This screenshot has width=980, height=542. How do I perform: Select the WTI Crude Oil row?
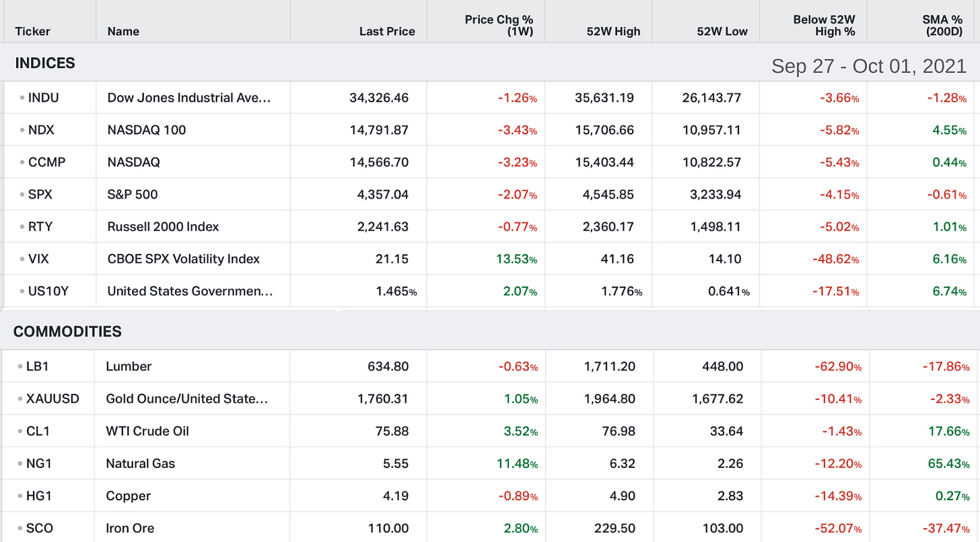490,431
